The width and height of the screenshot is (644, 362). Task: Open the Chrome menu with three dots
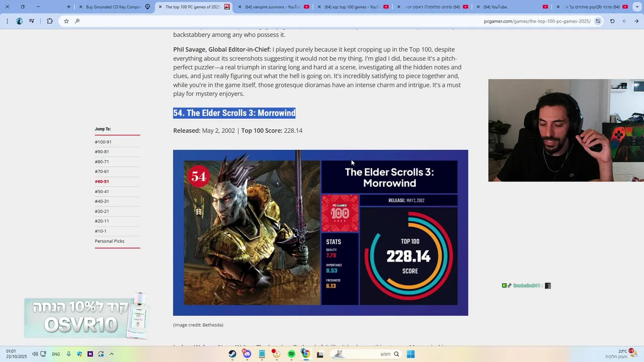click(7, 21)
